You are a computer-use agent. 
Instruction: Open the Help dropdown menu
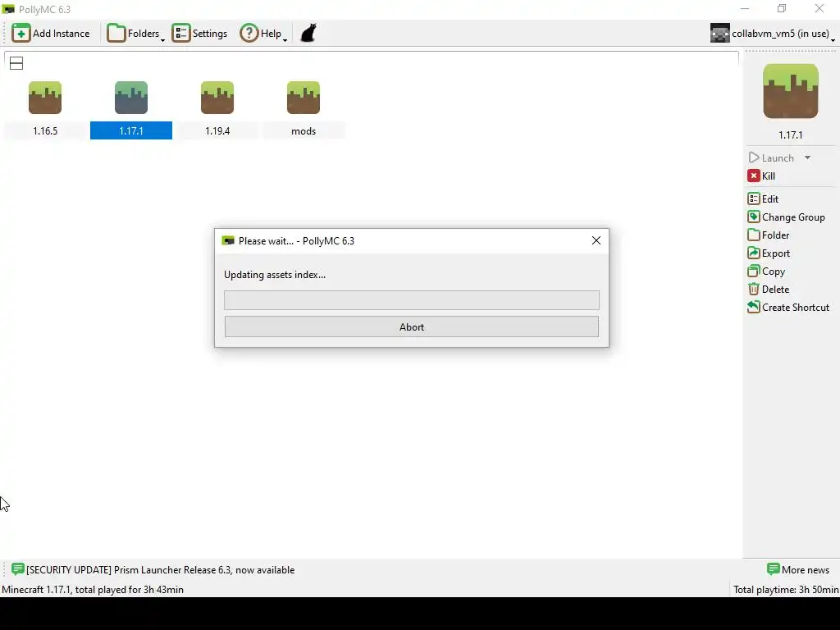tap(263, 33)
